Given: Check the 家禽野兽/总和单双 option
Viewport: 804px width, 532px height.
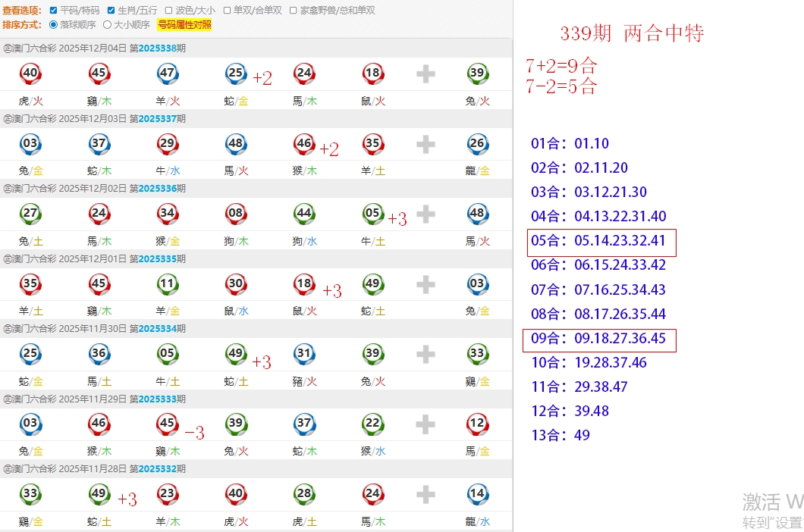Looking at the screenshot, I should point(293,11).
